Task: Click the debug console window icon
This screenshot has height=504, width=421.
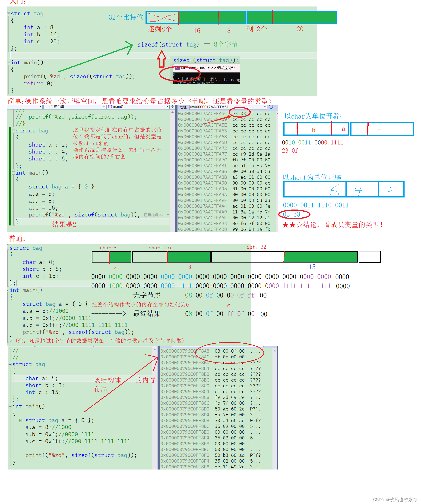Action: tap(177, 68)
